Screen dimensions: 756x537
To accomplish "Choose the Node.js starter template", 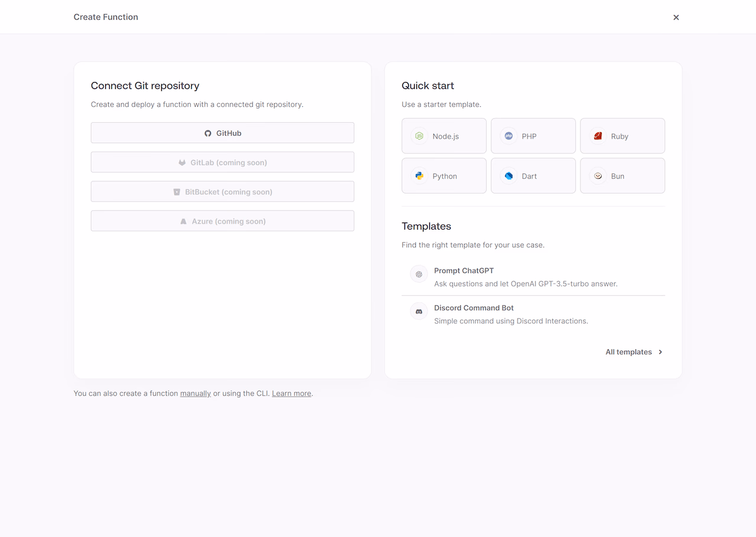I will pos(444,136).
